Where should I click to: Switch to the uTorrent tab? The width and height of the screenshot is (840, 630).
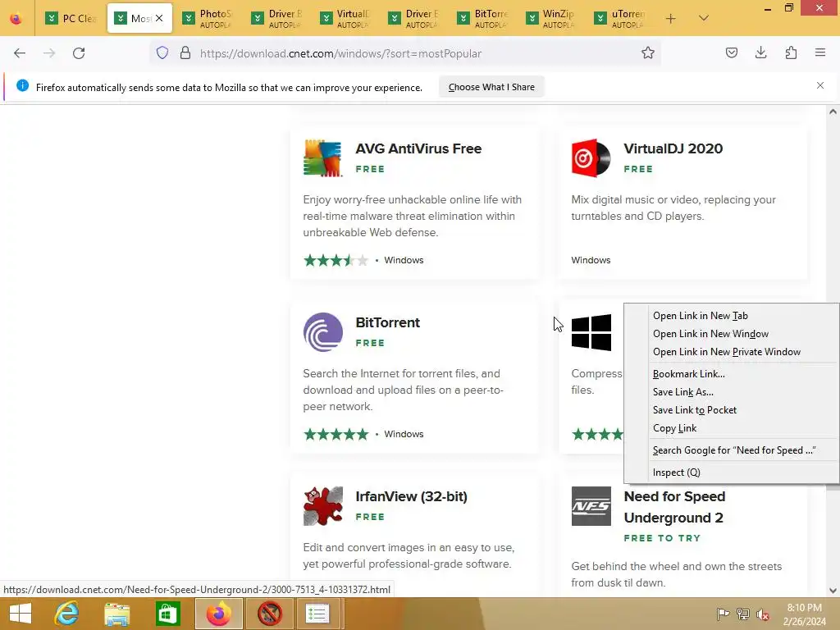(x=619, y=19)
